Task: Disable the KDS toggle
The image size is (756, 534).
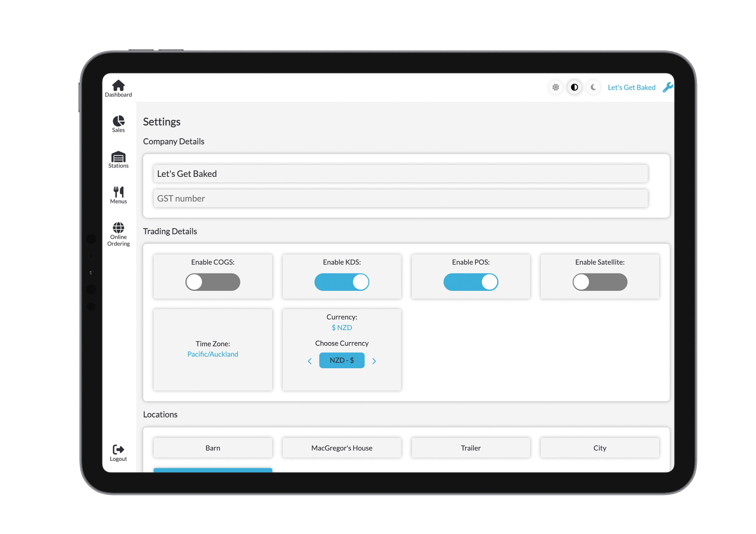Action: coord(341,282)
